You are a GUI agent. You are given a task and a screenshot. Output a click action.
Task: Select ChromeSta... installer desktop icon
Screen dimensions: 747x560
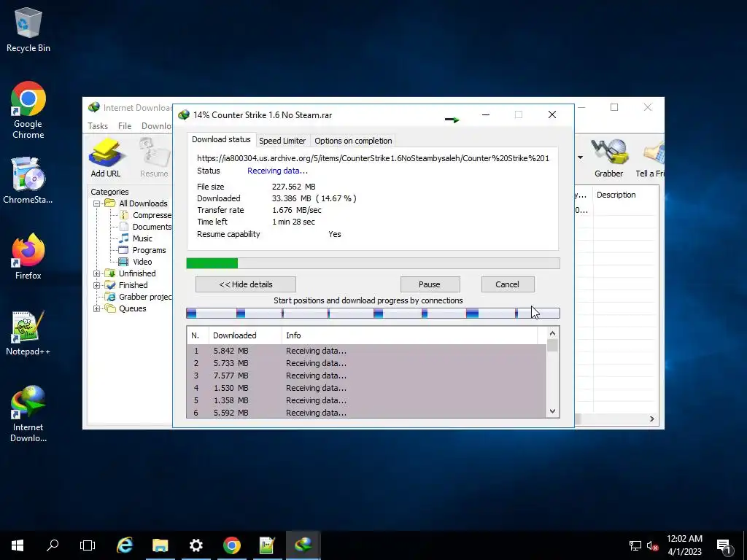[28, 181]
